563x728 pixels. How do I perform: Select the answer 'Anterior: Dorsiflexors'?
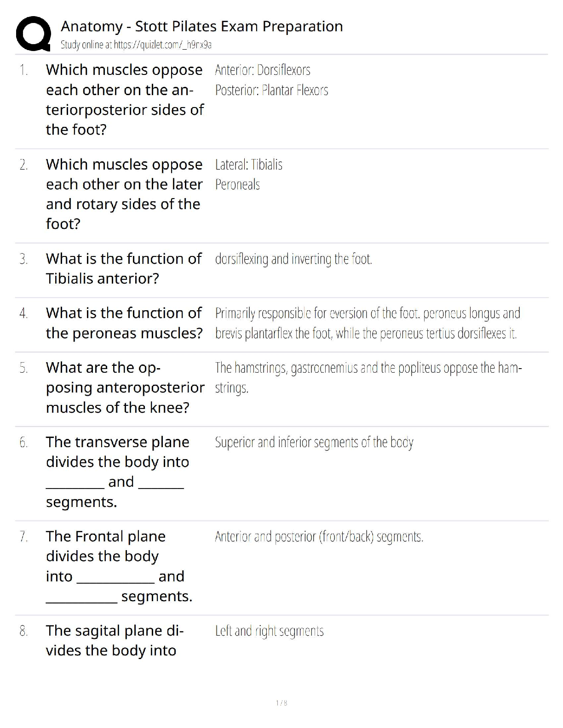coord(263,70)
